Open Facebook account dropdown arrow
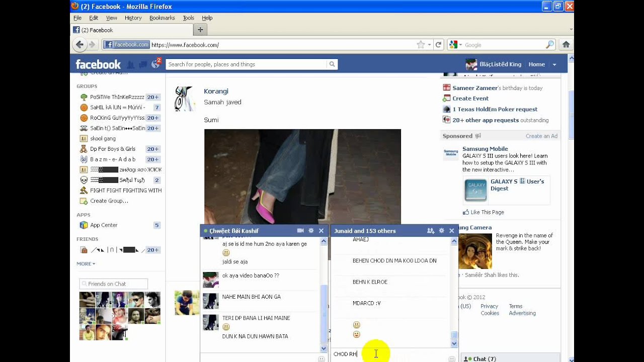The height and width of the screenshot is (362, 644). pyautogui.click(x=554, y=64)
